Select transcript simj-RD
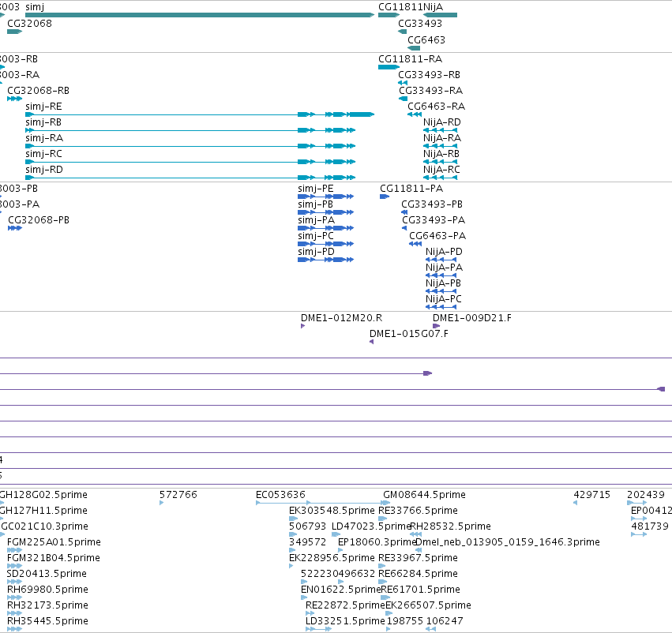Image resolution: width=672 pixels, height=633 pixels. (190, 178)
